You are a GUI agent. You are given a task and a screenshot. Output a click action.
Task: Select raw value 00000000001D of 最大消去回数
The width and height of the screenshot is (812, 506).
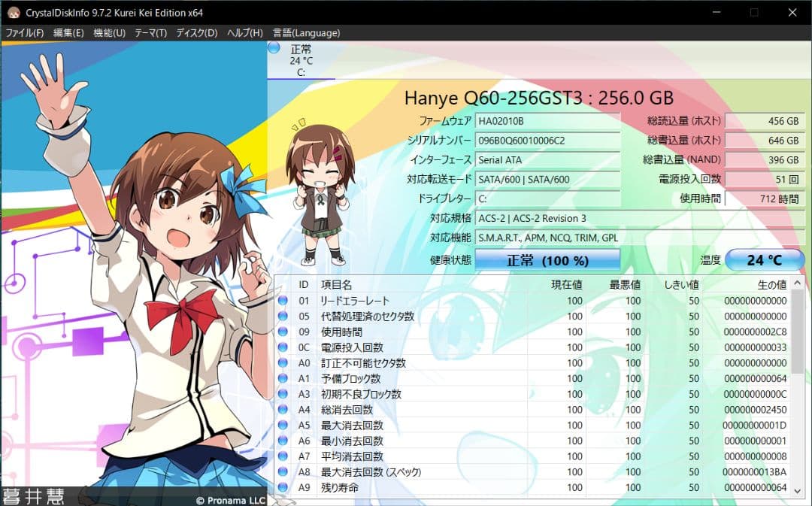tap(755, 426)
